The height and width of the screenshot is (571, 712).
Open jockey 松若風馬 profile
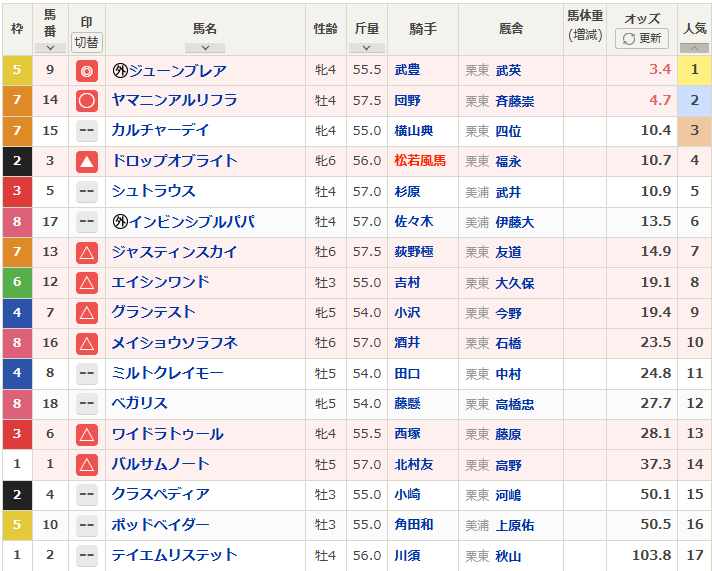coord(420,161)
